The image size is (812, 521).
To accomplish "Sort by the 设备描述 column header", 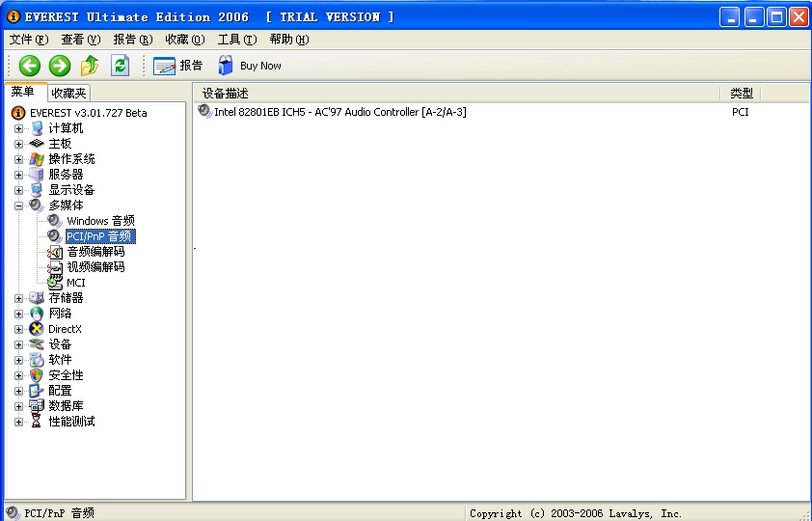I will click(457, 94).
